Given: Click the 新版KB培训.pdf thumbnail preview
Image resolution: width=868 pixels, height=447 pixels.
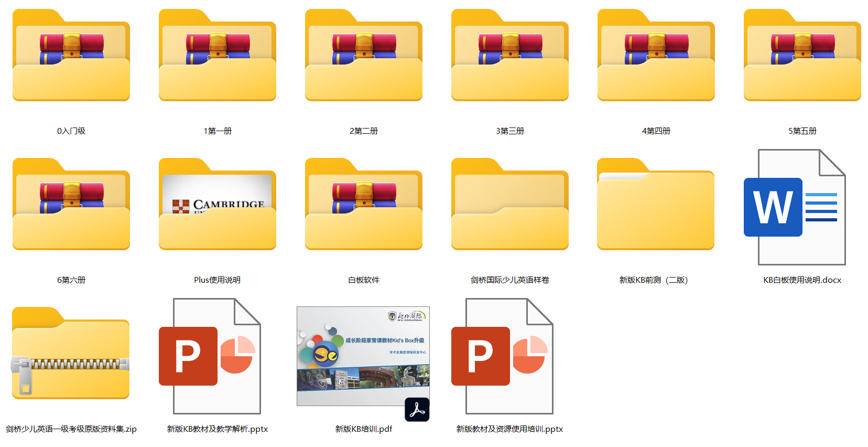Looking at the screenshot, I should point(363,356).
